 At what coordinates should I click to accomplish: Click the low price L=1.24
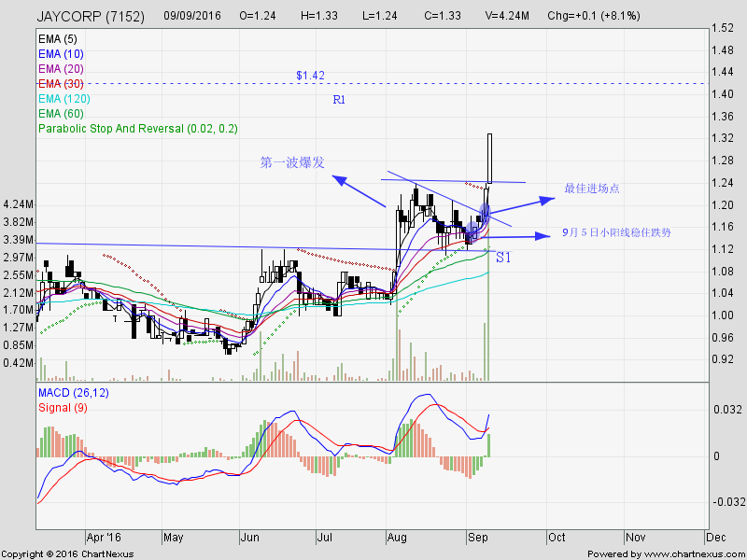coord(379,16)
